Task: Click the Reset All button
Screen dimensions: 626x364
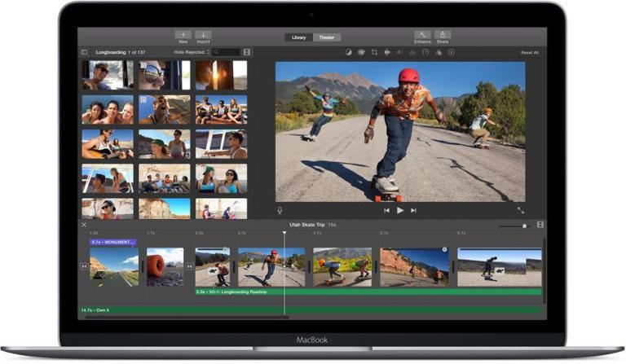Action: [x=529, y=52]
